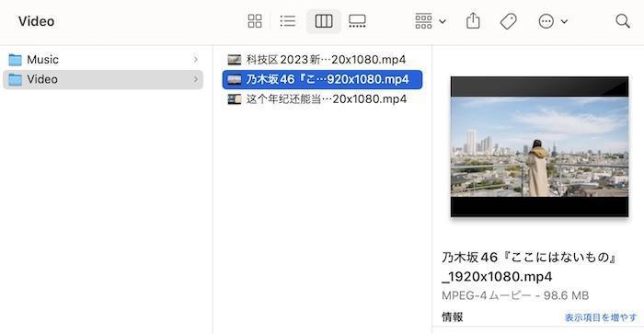
Task: Select column view mode
Action: [x=324, y=21]
